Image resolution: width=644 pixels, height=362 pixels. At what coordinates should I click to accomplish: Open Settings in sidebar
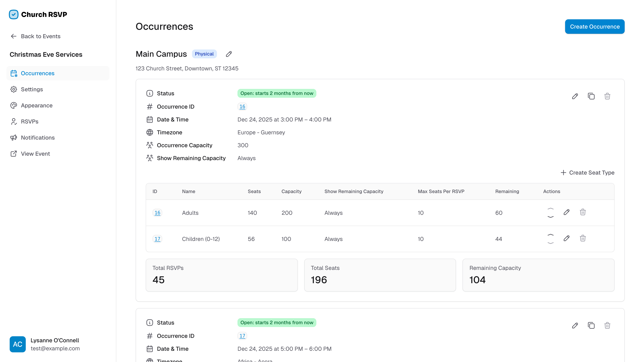[32, 89]
